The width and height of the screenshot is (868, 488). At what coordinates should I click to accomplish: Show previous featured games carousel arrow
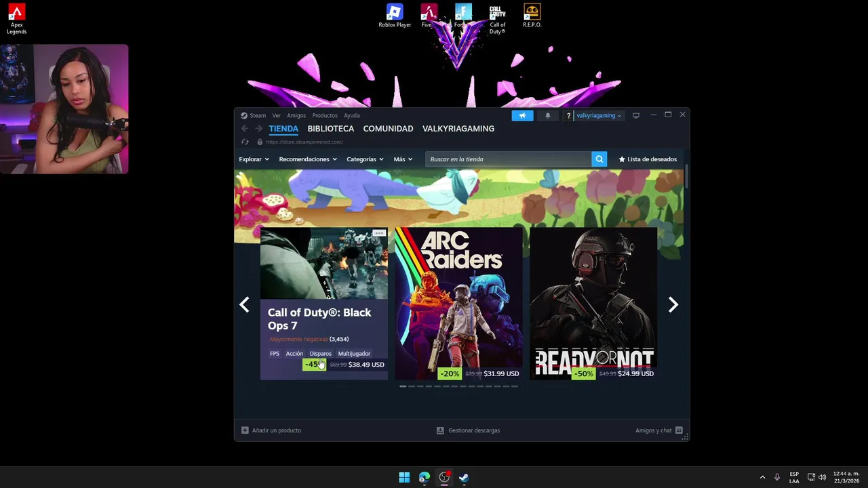[x=245, y=304]
